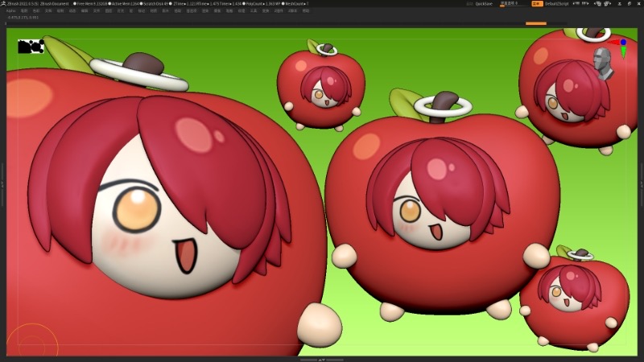The image size is (644, 362).
Task: Click the DefaultZScript button
Action: (x=556, y=4)
